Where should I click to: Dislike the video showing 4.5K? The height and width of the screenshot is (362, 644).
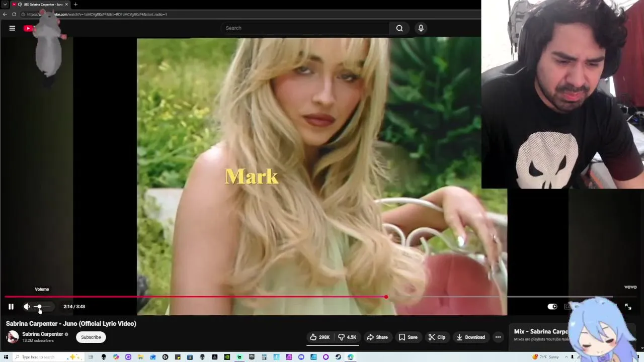(x=347, y=337)
